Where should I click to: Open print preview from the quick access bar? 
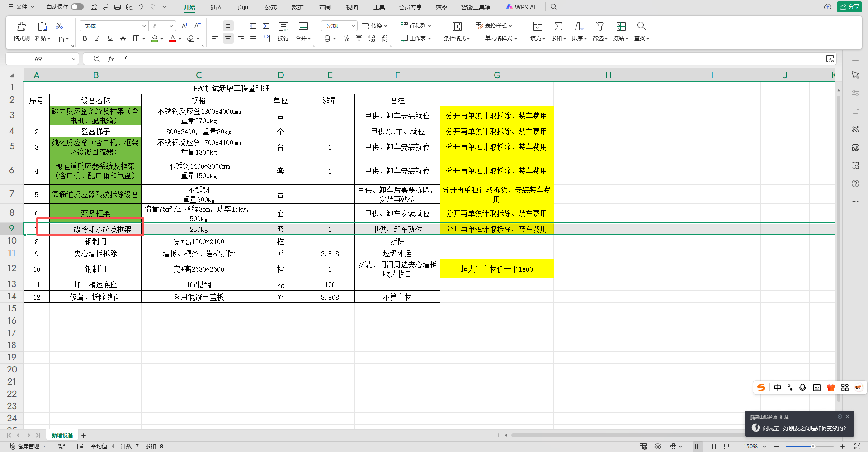click(x=129, y=7)
